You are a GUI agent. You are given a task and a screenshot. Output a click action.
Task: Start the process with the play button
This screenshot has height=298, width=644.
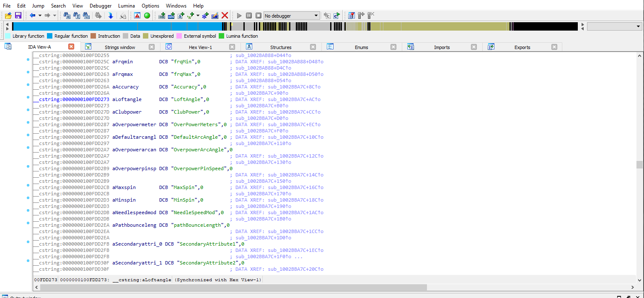click(239, 16)
